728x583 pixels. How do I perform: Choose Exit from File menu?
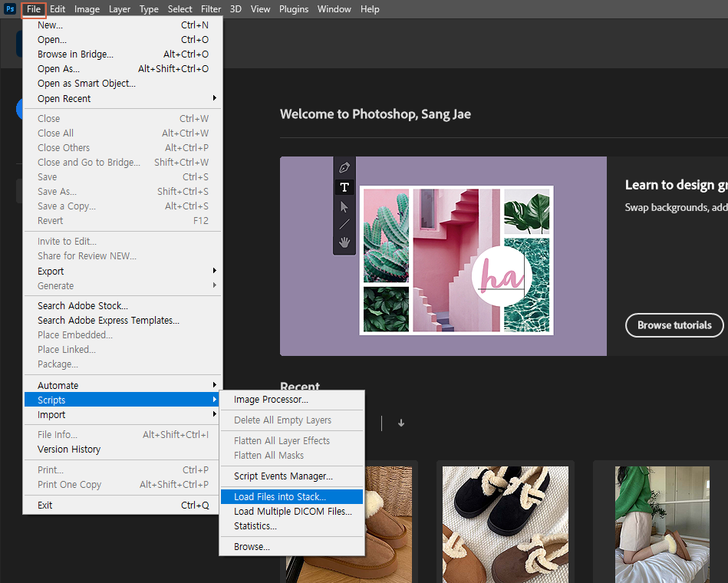click(123, 505)
